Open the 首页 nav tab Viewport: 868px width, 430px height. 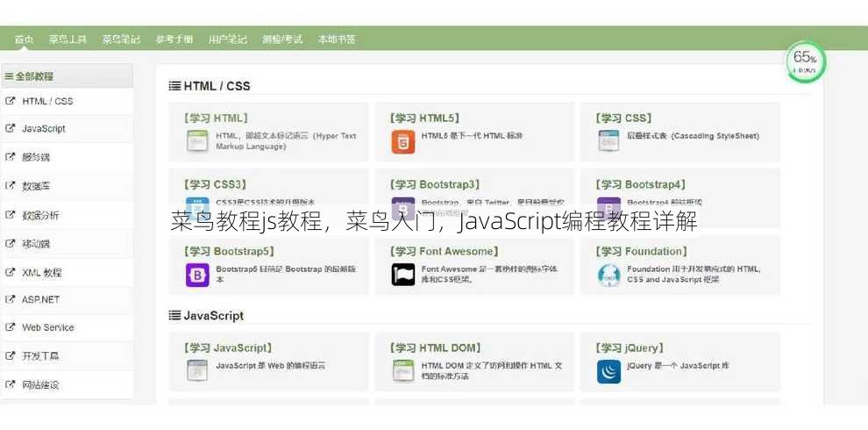(24, 39)
